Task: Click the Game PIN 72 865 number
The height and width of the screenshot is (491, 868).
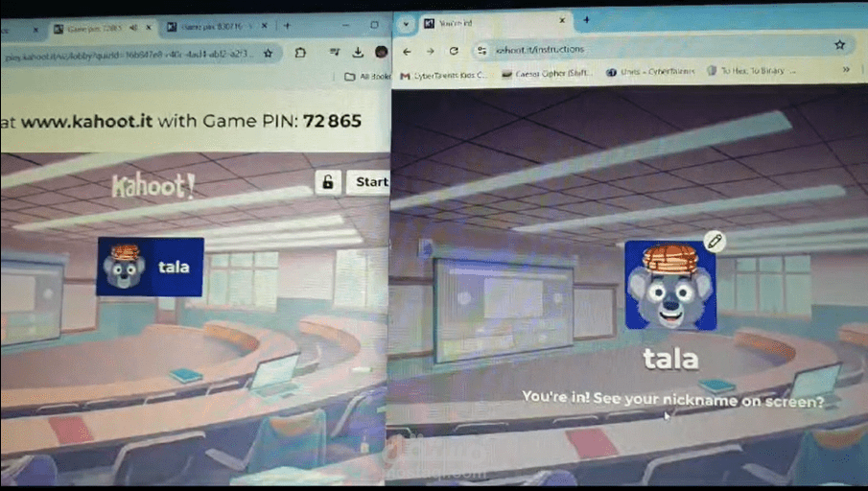Action: click(332, 121)
